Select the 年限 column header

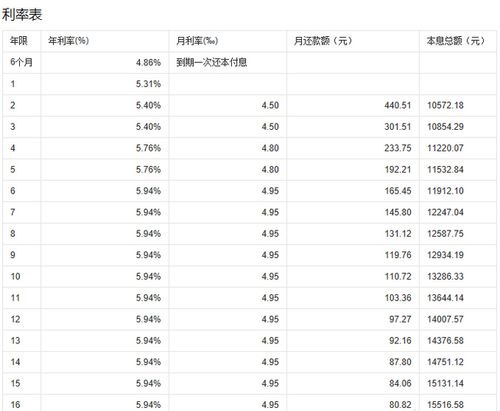coord(19,41)
